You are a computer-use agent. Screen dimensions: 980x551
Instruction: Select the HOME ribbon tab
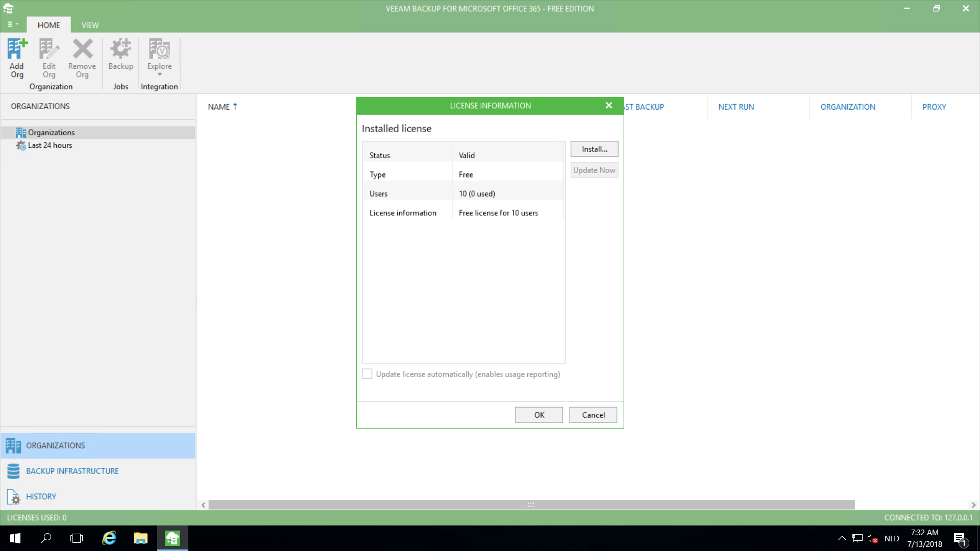[x=48, y=25]
